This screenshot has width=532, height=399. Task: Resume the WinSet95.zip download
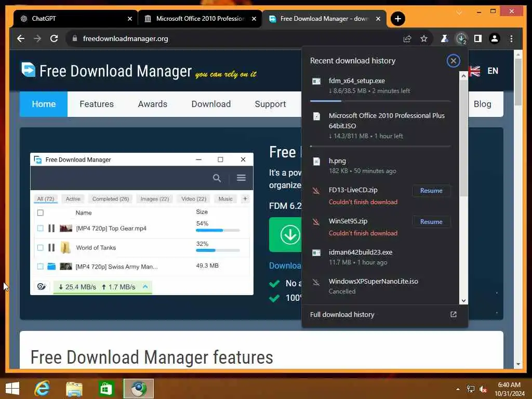[x=431, y=222]
